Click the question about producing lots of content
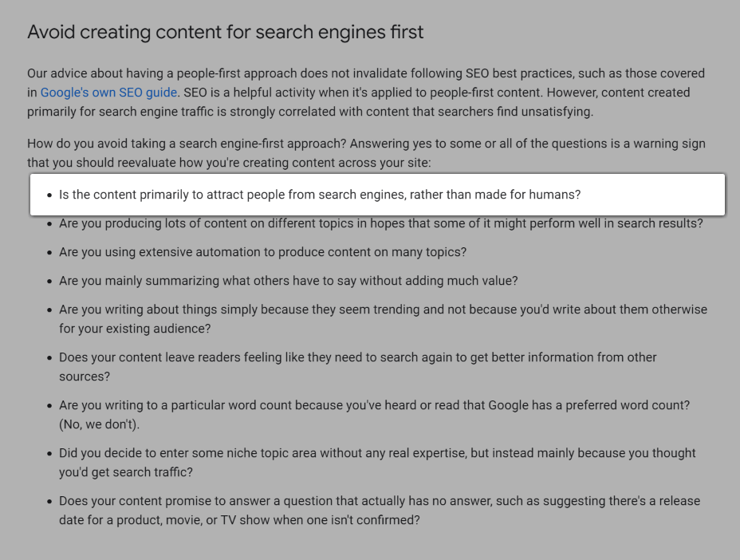This screenshot has height=560, width=740. pyautogui.click(x=380, y=223)
